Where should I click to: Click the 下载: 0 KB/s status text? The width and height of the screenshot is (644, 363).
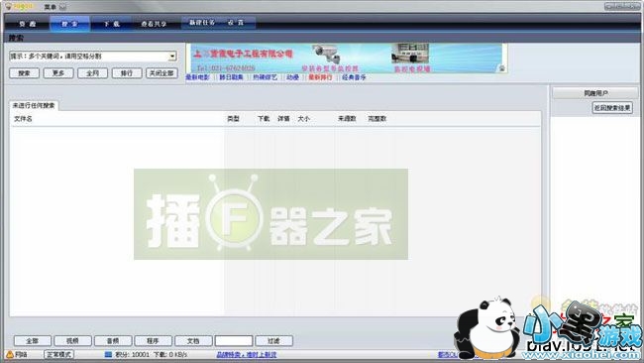(x=170, y=354)
